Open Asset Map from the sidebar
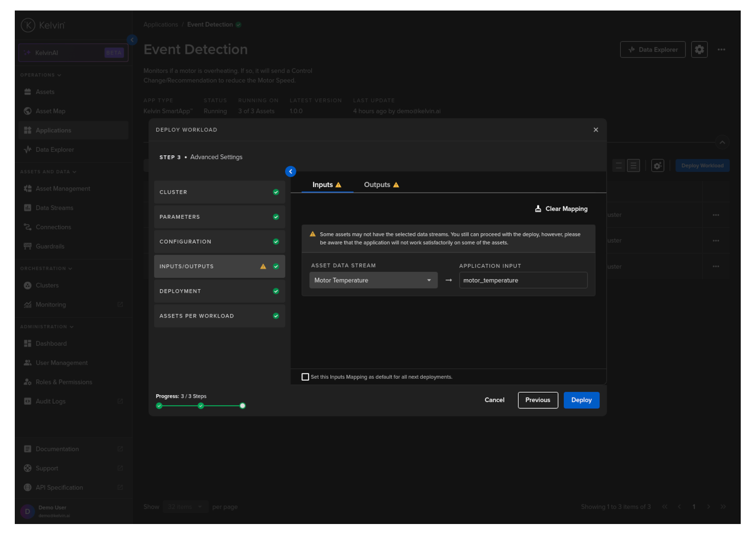This screenshot has height=535, width=756. [x=50, y=111]
